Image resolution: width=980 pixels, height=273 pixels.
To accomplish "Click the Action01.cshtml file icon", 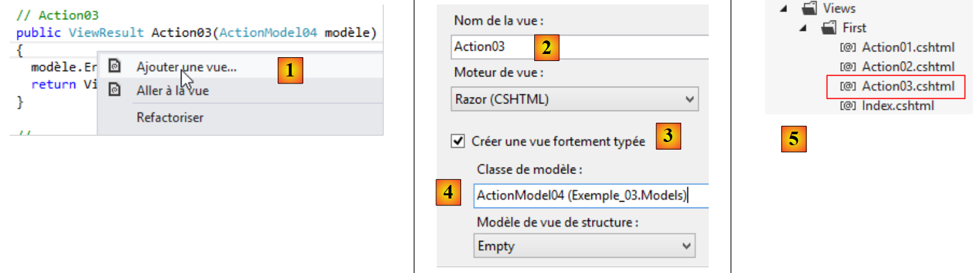I will (x=848, y=48).
